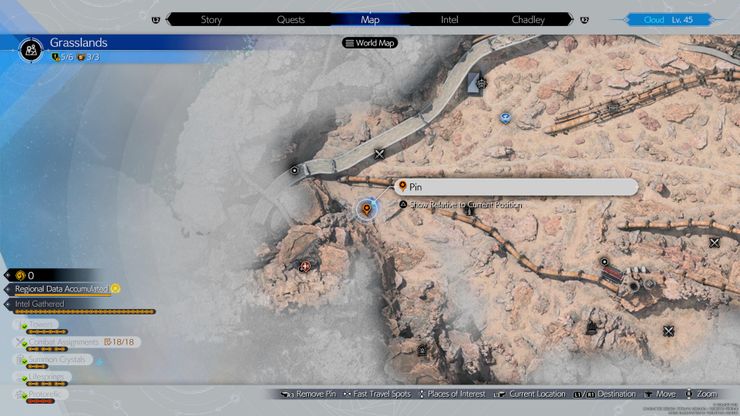This screenshot has width=740, height=416.
Task: Select the Summon Crystals intel category
Action: 52,359
